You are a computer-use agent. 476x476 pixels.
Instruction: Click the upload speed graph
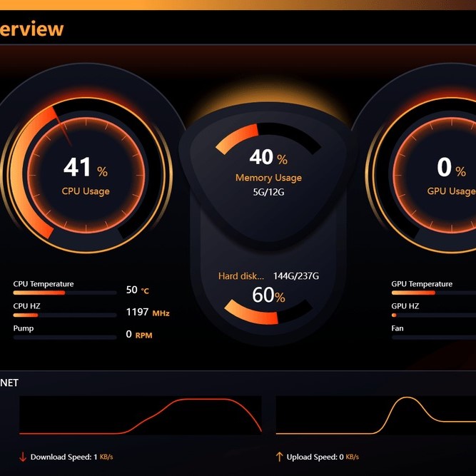[376, 416]
